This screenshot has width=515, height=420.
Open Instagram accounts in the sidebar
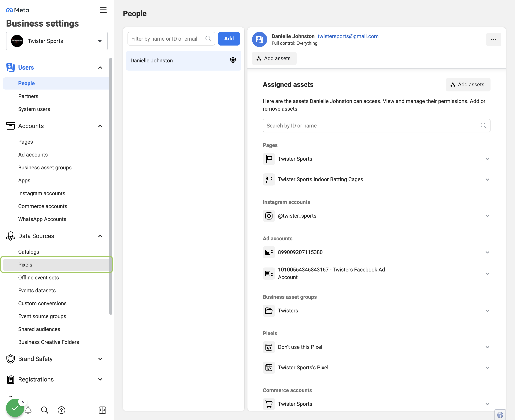[42, 193]
